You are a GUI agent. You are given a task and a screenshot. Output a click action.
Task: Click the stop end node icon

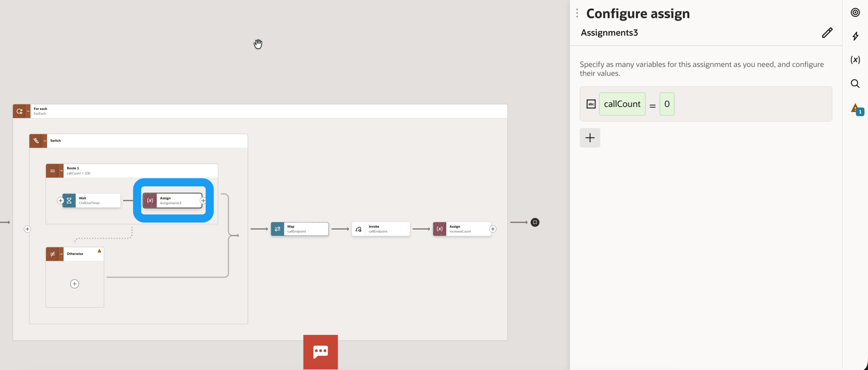(x=535, y=222)
